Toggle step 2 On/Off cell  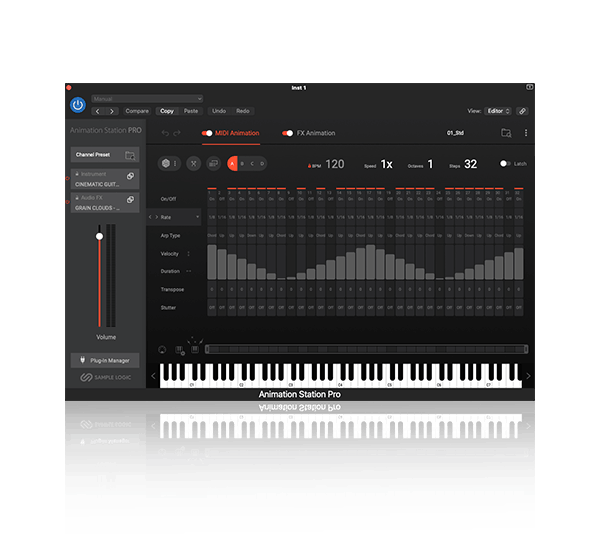click(x=222, y=199)
